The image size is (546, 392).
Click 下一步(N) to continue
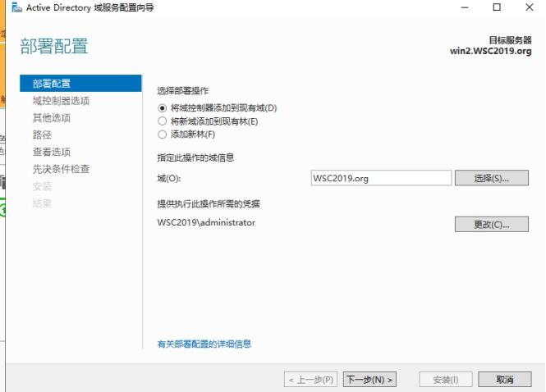[369, 380]
